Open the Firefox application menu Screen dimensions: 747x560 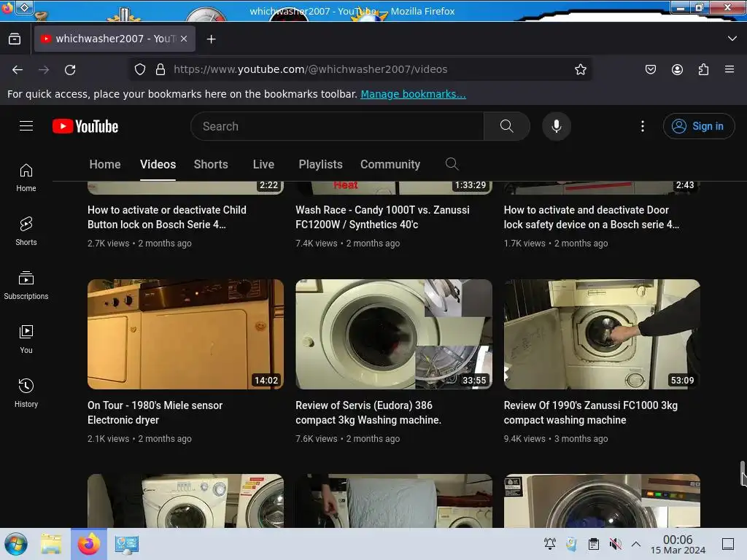click(x=729, y=69)
